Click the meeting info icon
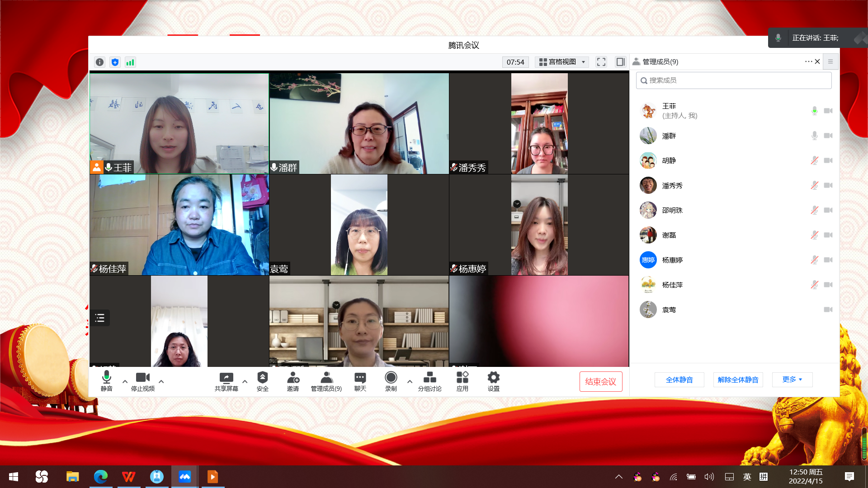The width and height of the screenshot is (868, 488). point(100,62)
